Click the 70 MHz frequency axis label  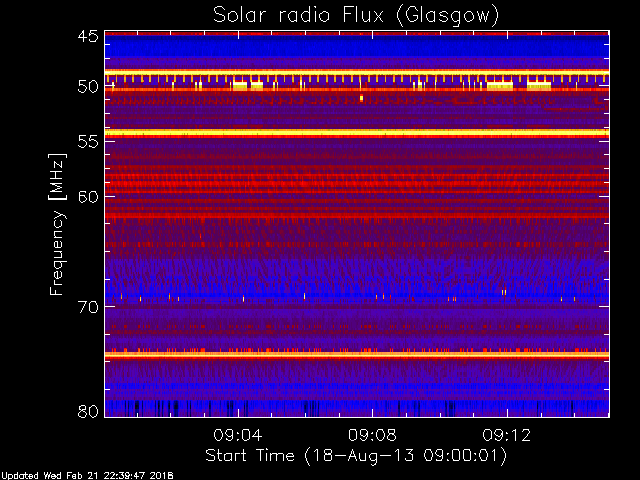[88, 307]
